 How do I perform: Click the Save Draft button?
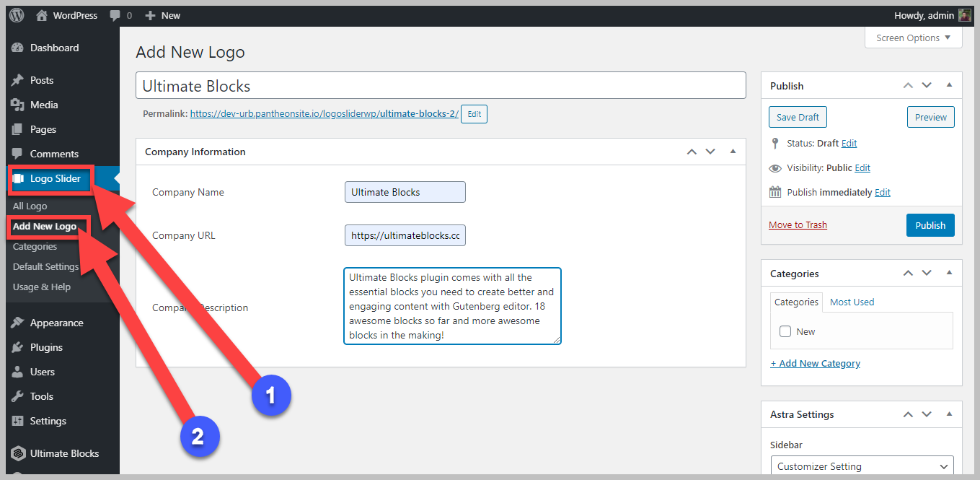[x=798, y=117]
